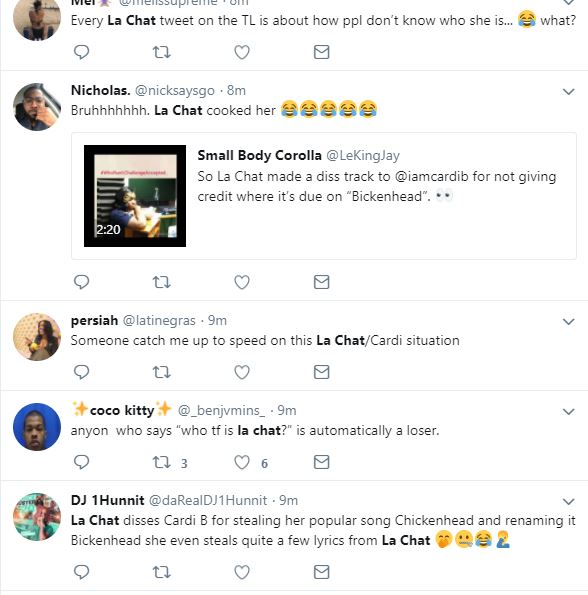Image resolution: width=588 pixels, height=595 pixels.
Task: Expand tweet options for DJ 1Hunnit
Action: tap(568, 502)
